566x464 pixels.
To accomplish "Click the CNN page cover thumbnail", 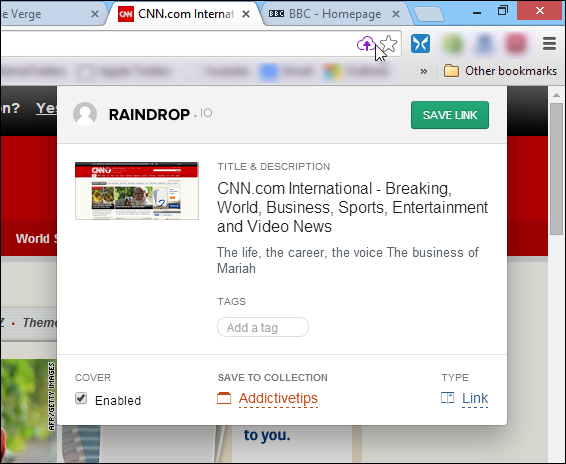I will [137, 191].
